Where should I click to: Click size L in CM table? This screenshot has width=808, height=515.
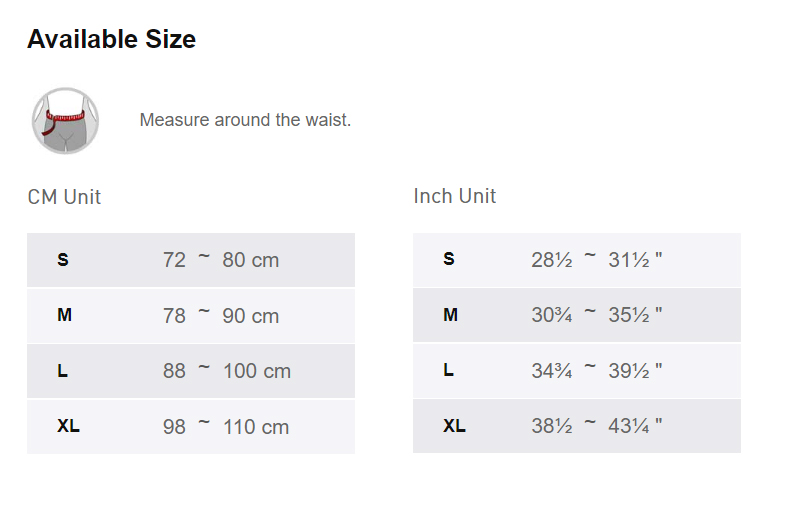tap(63, 371)
